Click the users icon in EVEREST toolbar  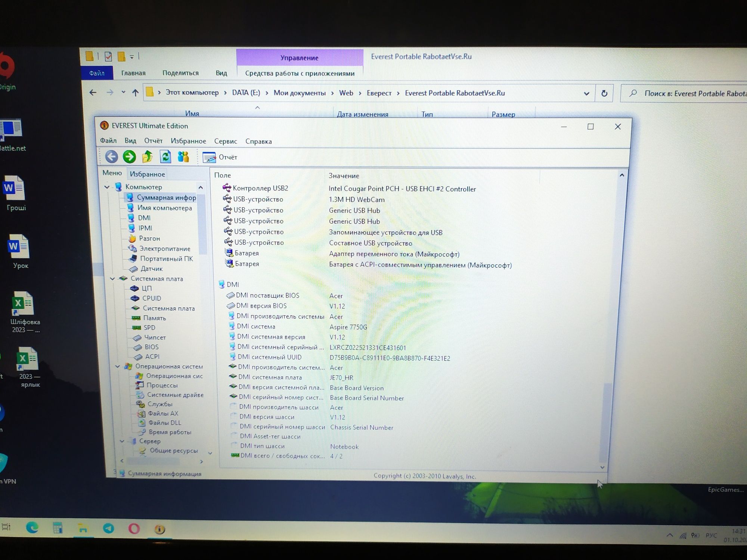183,157
